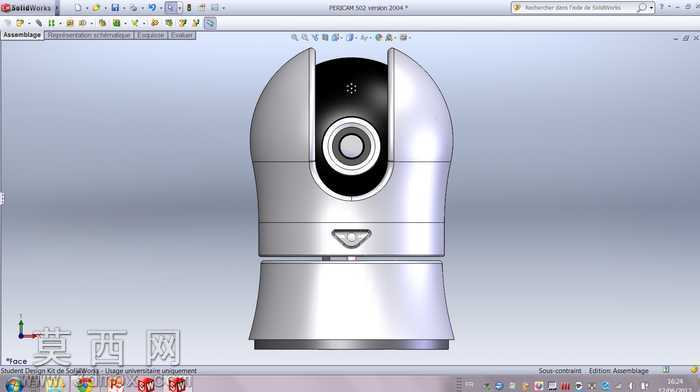This screenshot has width=700, height=392.
Task: Click the Previous View icon
Action: click(315, 38)
